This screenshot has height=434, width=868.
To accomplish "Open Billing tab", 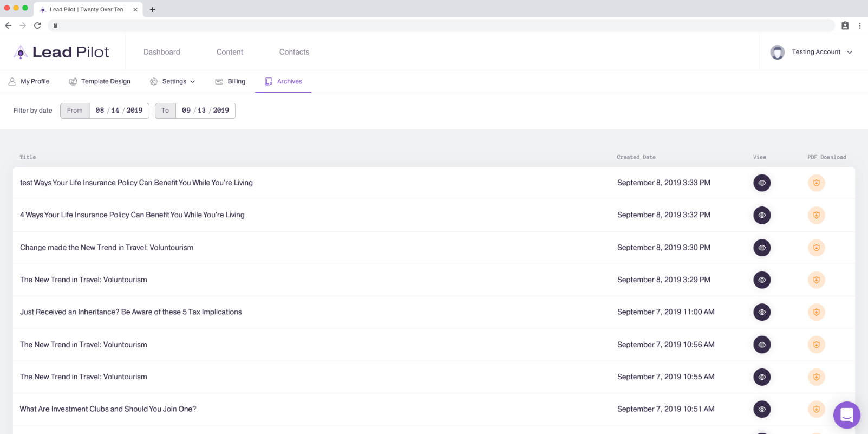I will [230, 81].
